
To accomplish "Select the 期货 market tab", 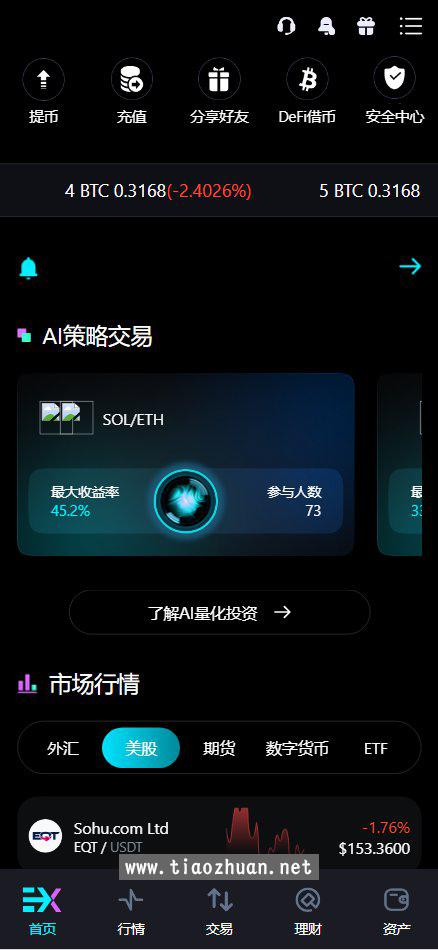I will [x=219, y=748].
